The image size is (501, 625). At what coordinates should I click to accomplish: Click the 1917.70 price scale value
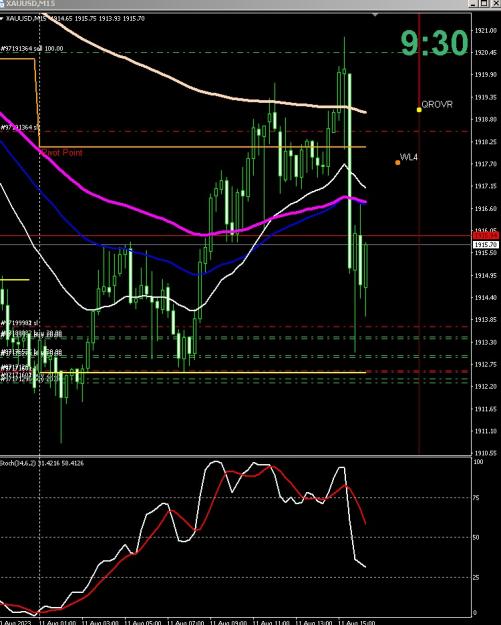tap(485, 164)
